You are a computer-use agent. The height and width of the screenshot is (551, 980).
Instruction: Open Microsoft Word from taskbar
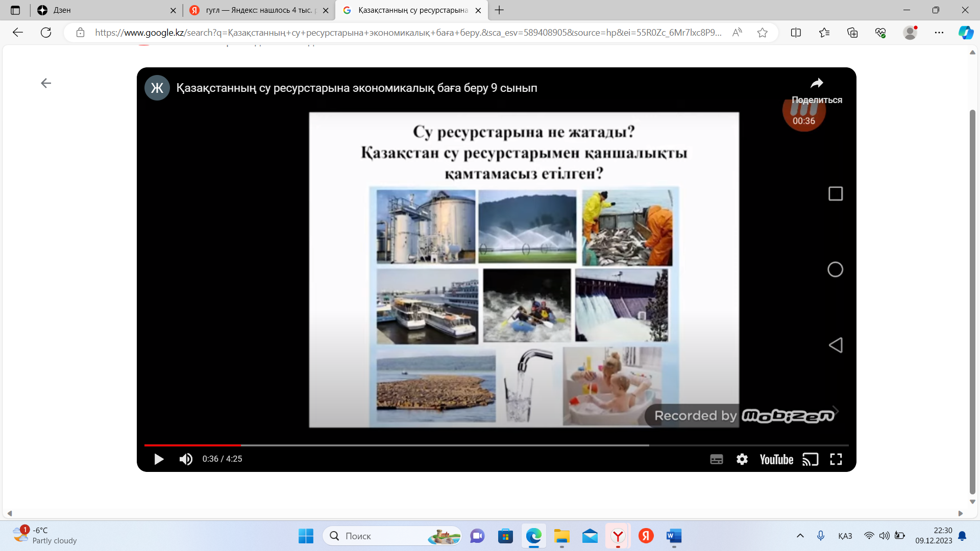pos(674,536)
